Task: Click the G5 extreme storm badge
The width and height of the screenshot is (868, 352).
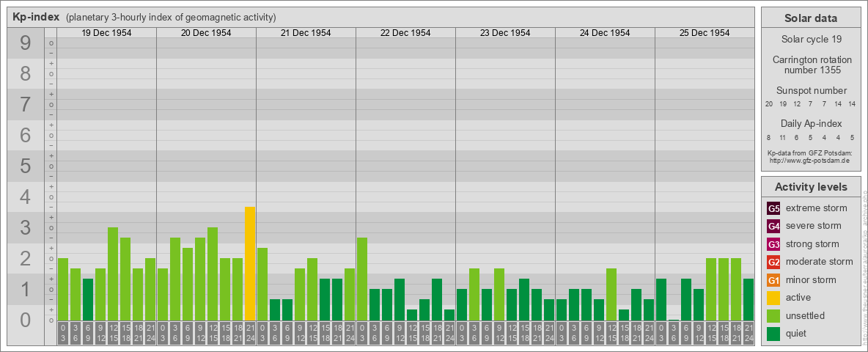Action: 773,209
